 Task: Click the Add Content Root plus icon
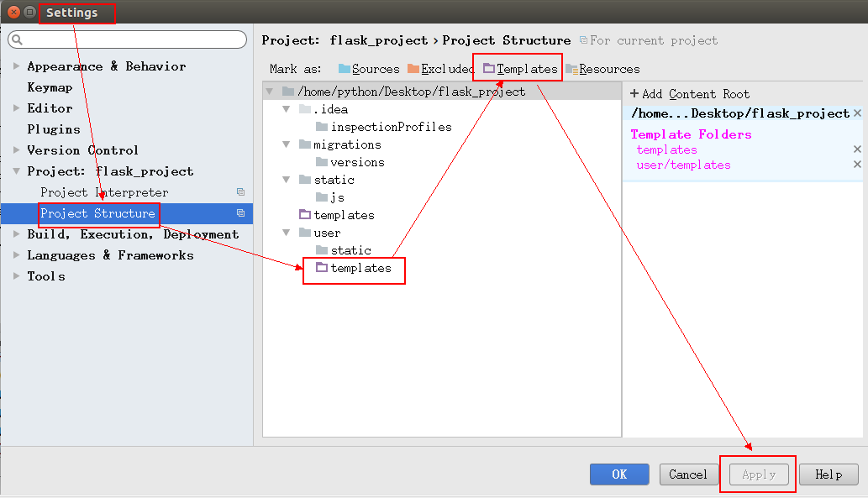coord(634,93)
